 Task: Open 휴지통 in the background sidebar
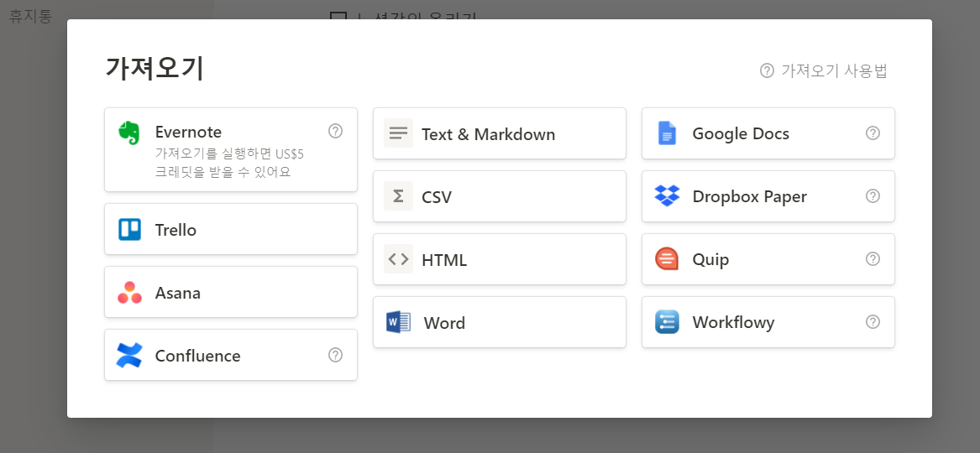(30, 16)
